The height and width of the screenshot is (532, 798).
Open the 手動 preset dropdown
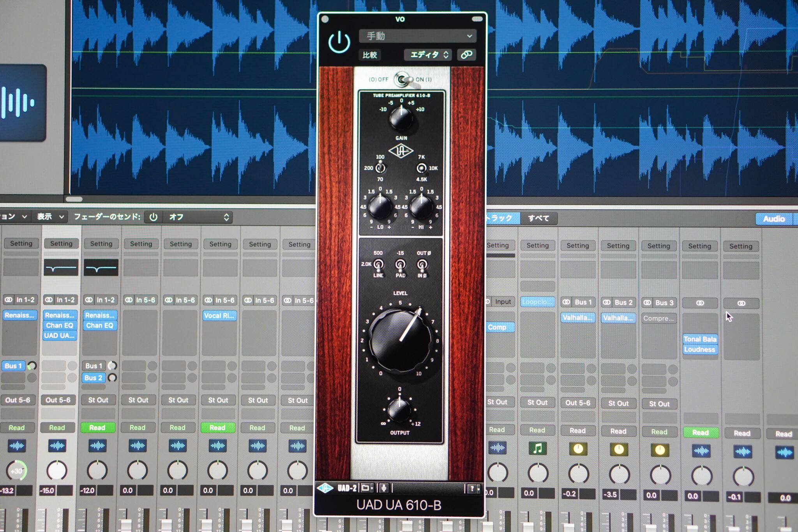(417, 36)
